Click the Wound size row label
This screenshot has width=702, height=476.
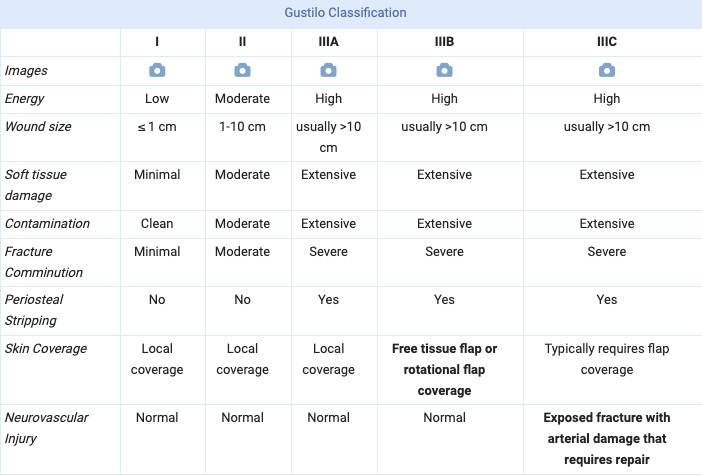click(38, 127)
